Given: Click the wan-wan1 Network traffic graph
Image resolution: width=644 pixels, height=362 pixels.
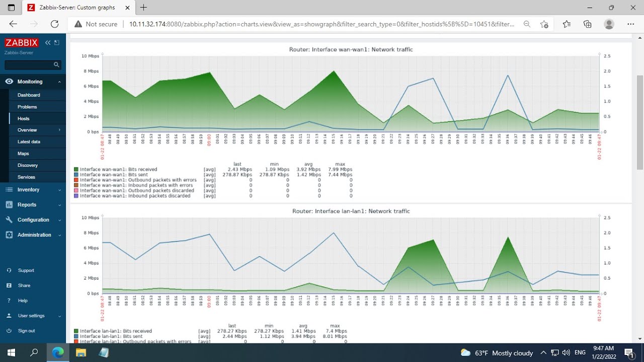Looking at the screenshot, I should pyautogui.click(x=351, y=94).
